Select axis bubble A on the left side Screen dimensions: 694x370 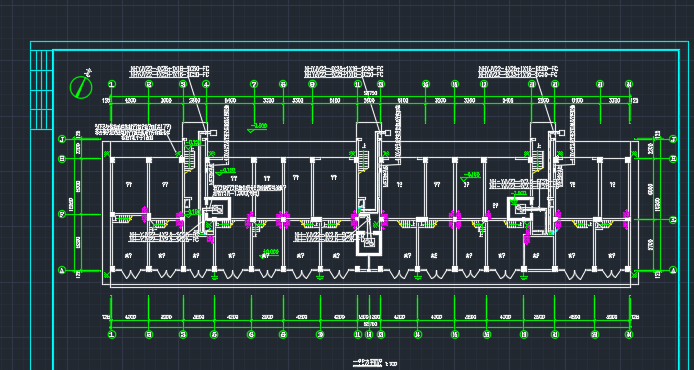click(62, 270)
